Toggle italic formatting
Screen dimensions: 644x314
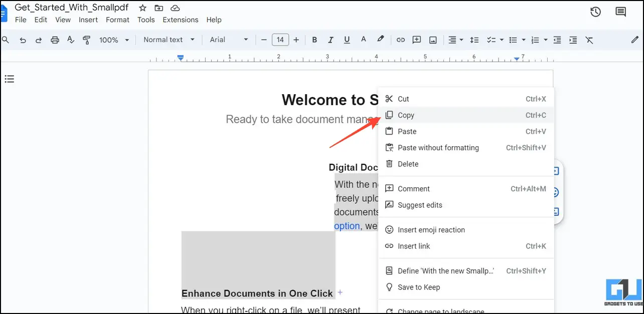(331, 40)
